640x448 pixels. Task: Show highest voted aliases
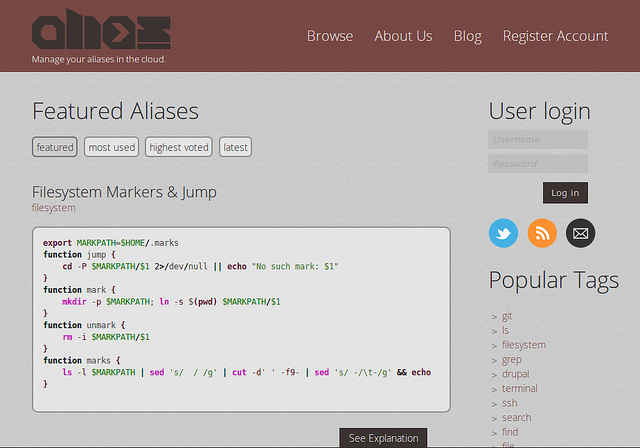pos(179,147)
